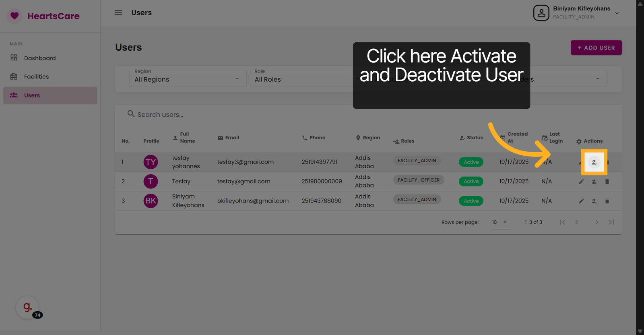Open the Biniyam Kifleyohans account menu
This screenshot has height=335, width=644.
[x=576, y=13]
